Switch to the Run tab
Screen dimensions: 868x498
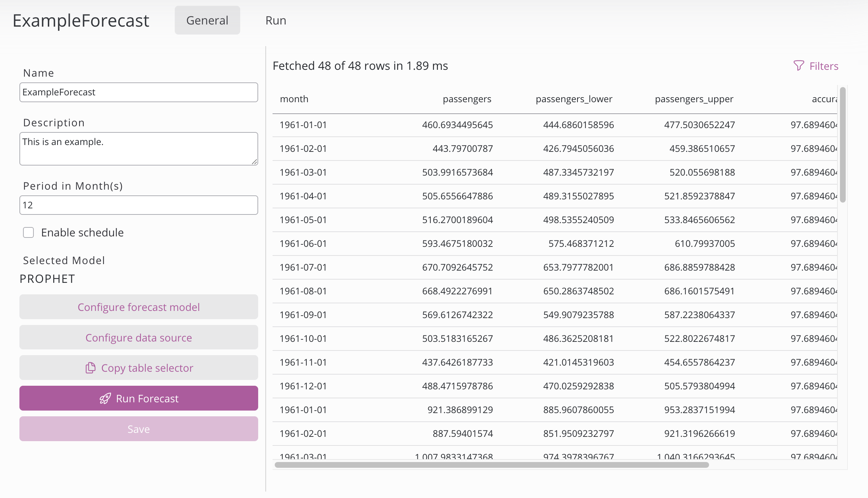tap(275, 20)
